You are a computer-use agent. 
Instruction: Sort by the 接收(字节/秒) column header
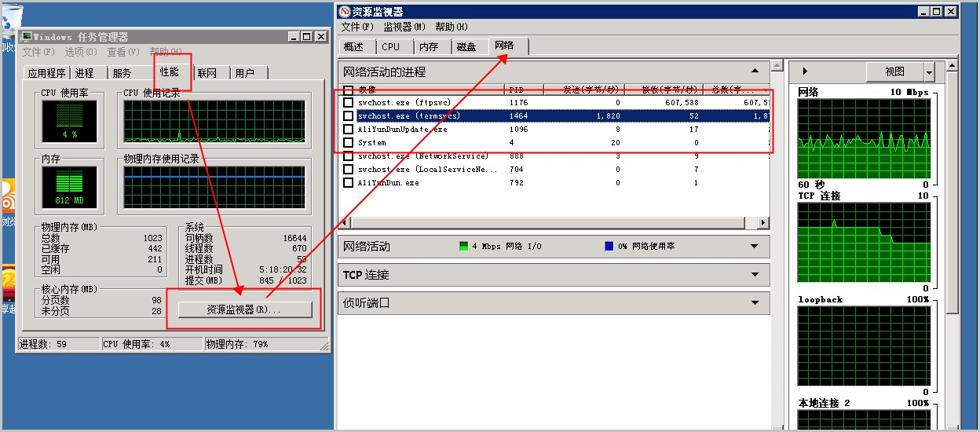pyautogui.click(x=662, y=90)
